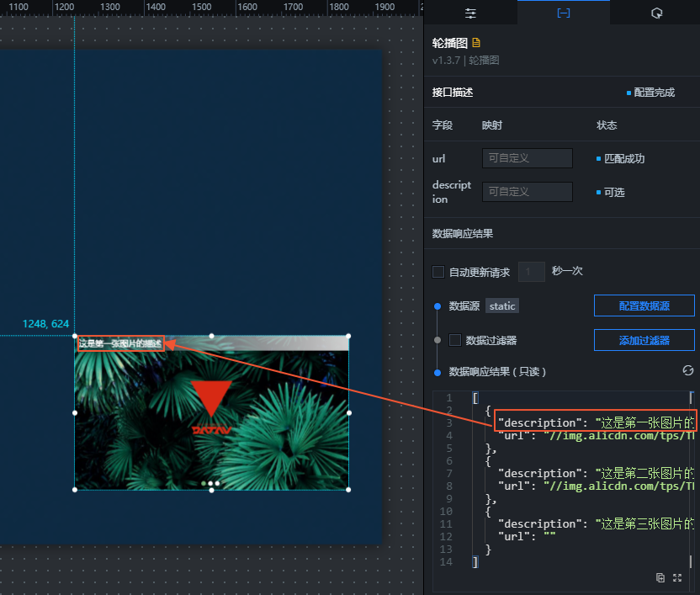Image resolution: width=700 pixels, height=595 pixels.
Task: Refresh the 数据响应结果 read-only result
Action: click(x=687, y=370)
